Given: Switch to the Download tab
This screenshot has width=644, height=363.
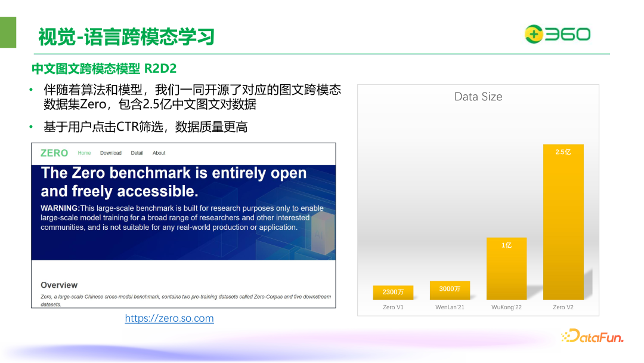Looking at the screenshot, I should click(111, 153).
